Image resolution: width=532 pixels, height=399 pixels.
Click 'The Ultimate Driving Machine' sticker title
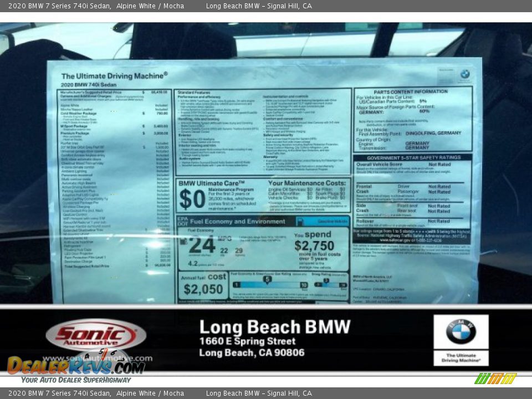click(114, 76)
